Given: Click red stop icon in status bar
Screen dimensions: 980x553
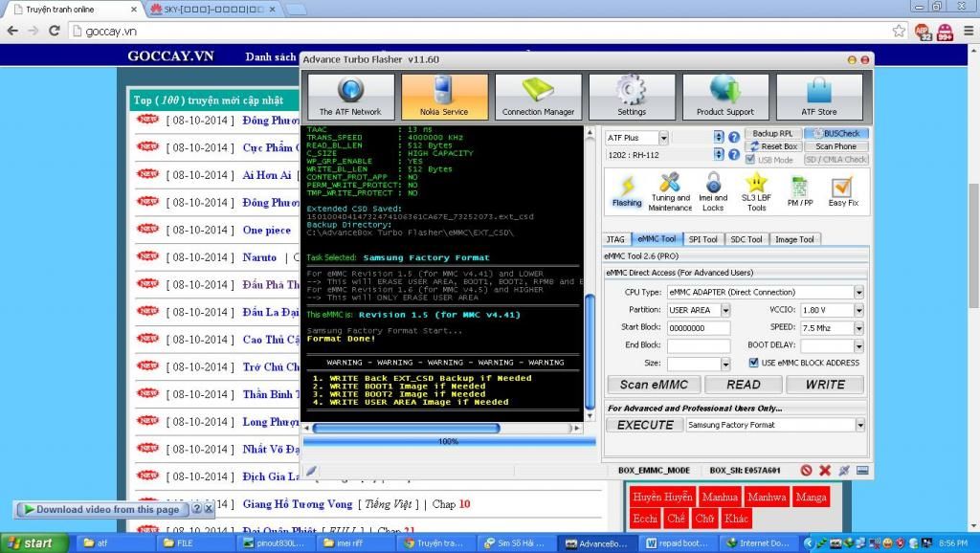Looking at the screenshot, I should pos(806,471).
